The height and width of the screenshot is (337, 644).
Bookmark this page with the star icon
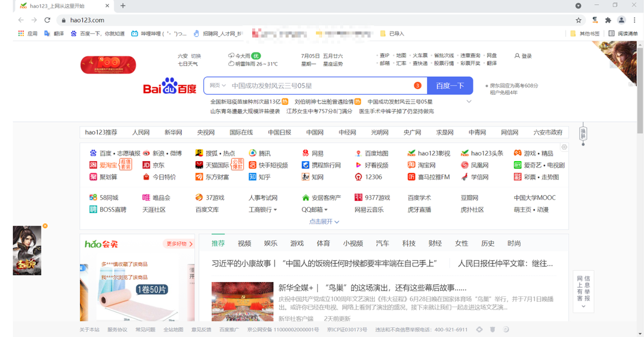point(578,20)
